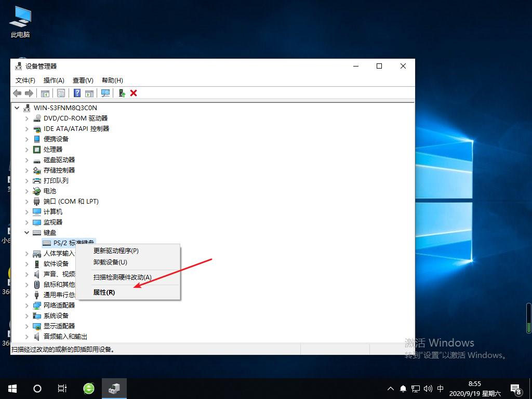
Task: Collapse the WIN-S3FNM8Q3C0N root node
Action: pyautogui.click(x=18, y=108)
